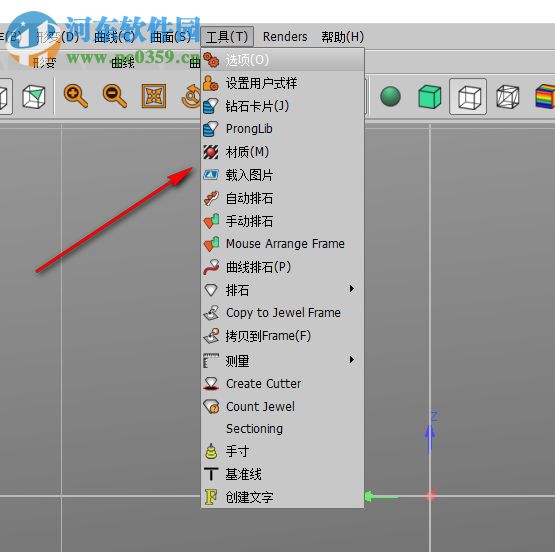Select the solid green cube display mode
555x552 pixels.
click(429, 96)
